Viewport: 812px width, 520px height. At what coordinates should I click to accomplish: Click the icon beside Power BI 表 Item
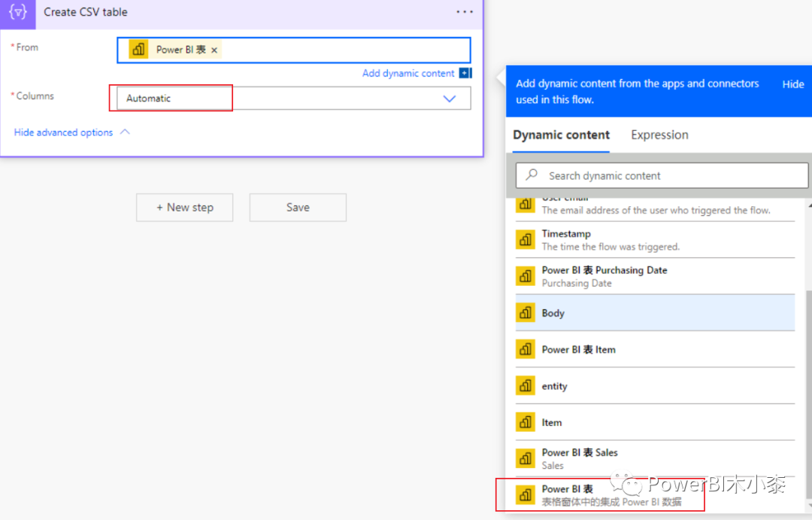click(x=525, y=349)
